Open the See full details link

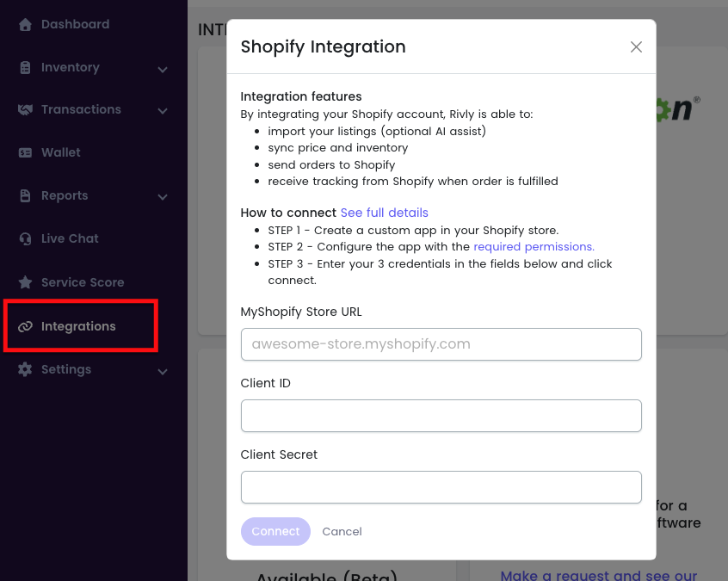coord(384,213)
